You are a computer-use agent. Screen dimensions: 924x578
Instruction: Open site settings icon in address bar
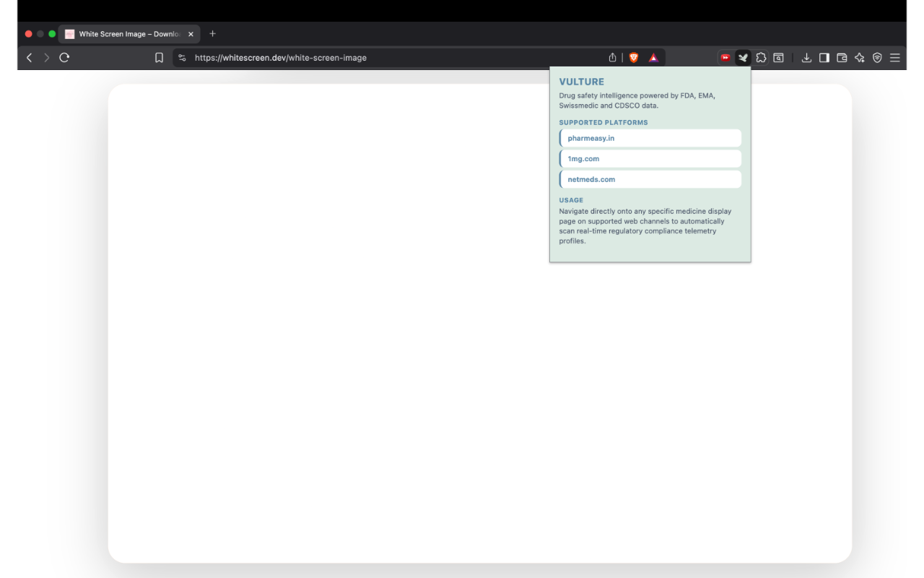click(x=182, y=58)
